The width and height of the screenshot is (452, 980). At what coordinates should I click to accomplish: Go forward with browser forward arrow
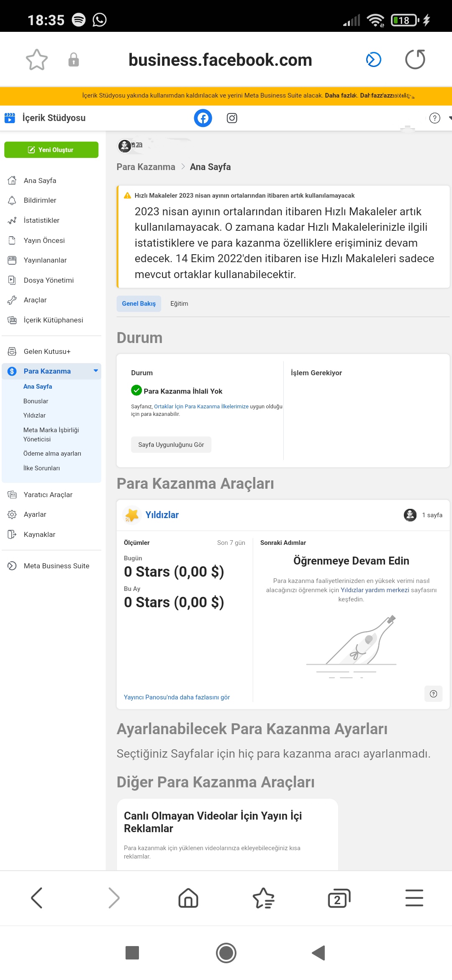click(114, 898)
